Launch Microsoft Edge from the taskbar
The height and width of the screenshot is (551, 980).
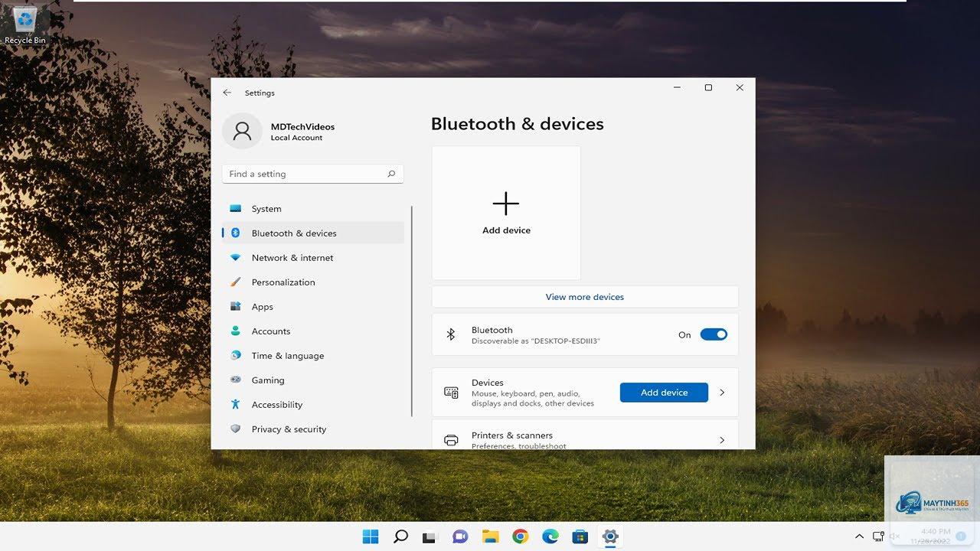click(550, 536)
